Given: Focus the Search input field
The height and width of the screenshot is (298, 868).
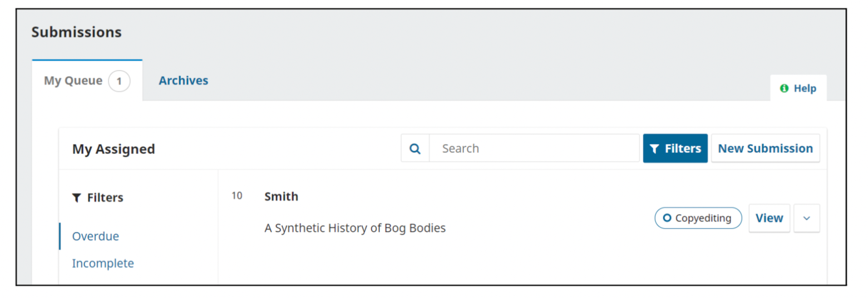Looking at the screenshot, I should tap(534, 148).
